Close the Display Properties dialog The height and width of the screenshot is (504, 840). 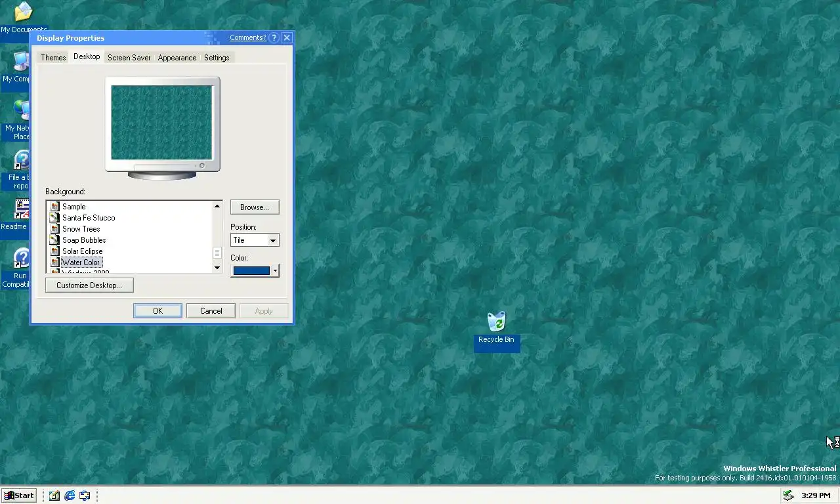coord(287,38)
